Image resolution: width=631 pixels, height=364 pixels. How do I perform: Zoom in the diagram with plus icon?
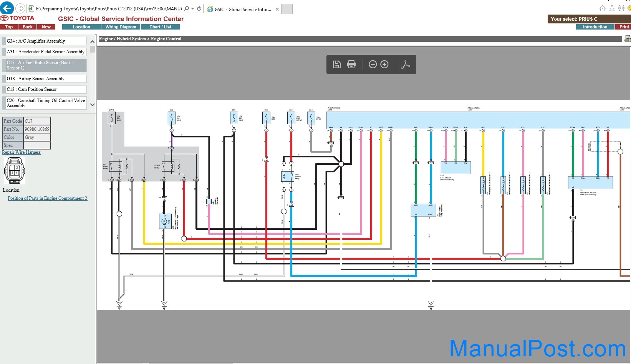click(384, 64)
